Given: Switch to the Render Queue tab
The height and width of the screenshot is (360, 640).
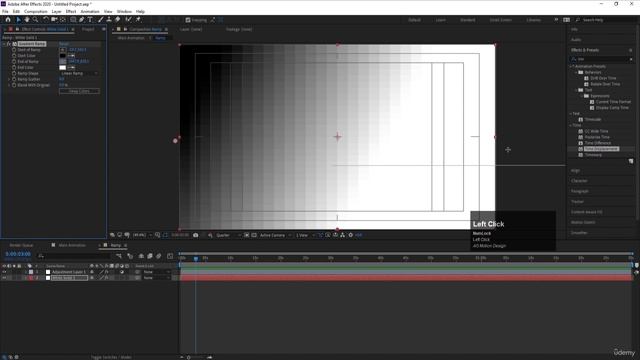Looking at the screenshot, I should (21, 245).
